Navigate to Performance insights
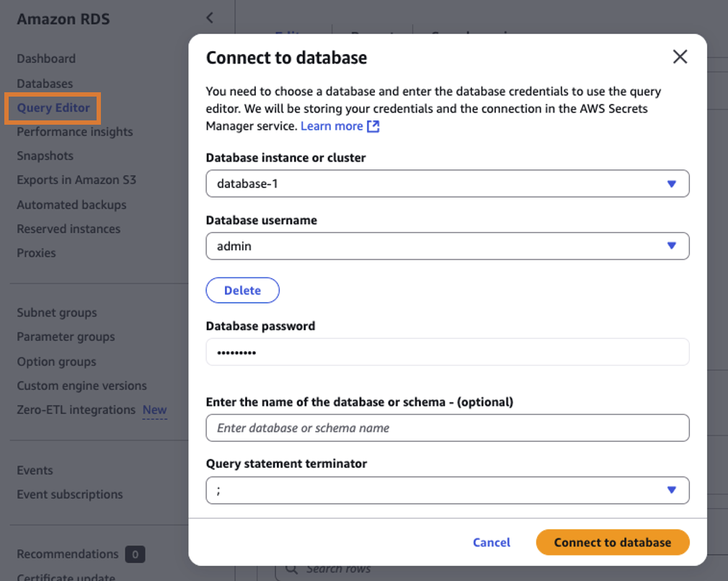 [x=75, y=132]
